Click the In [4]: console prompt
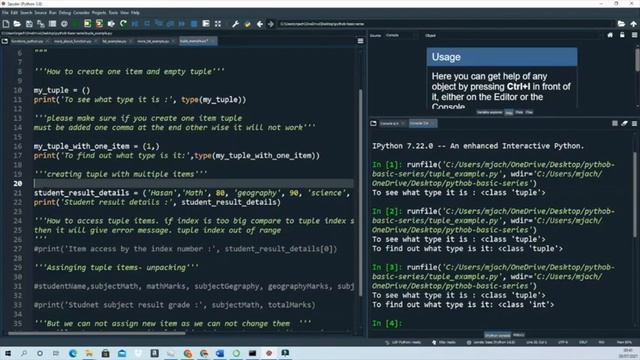640x360 pixels. click(x=387, y=323)
